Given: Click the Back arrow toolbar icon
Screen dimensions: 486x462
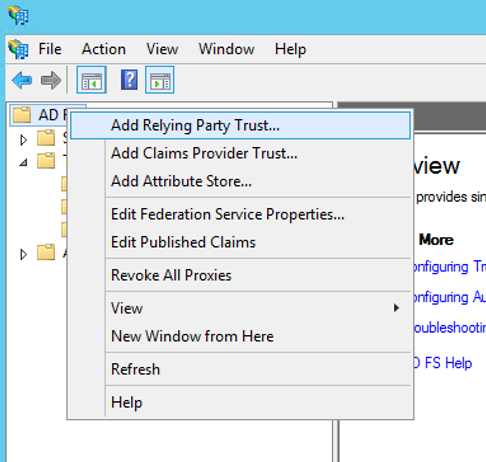Looking at the screenshot, I should 22,80.
